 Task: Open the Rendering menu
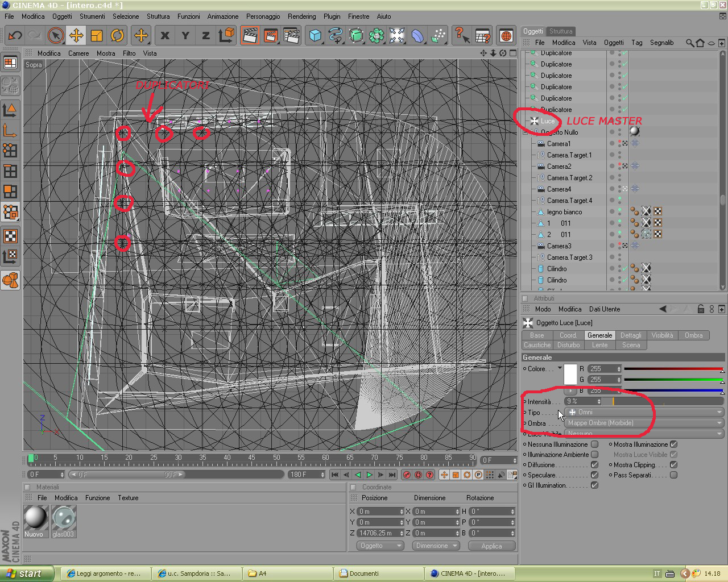[301, 16]
